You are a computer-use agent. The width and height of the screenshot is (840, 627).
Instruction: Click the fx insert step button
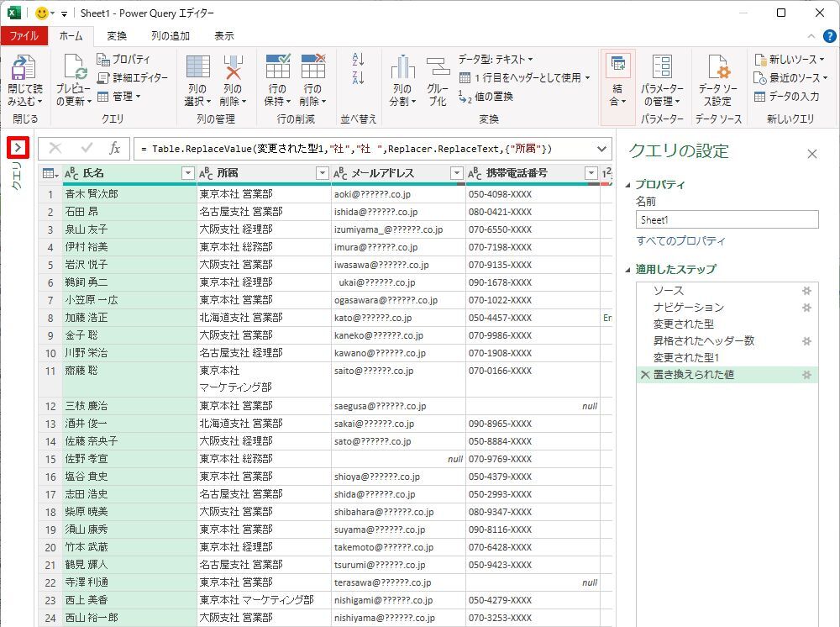click(x=114, y=149)
